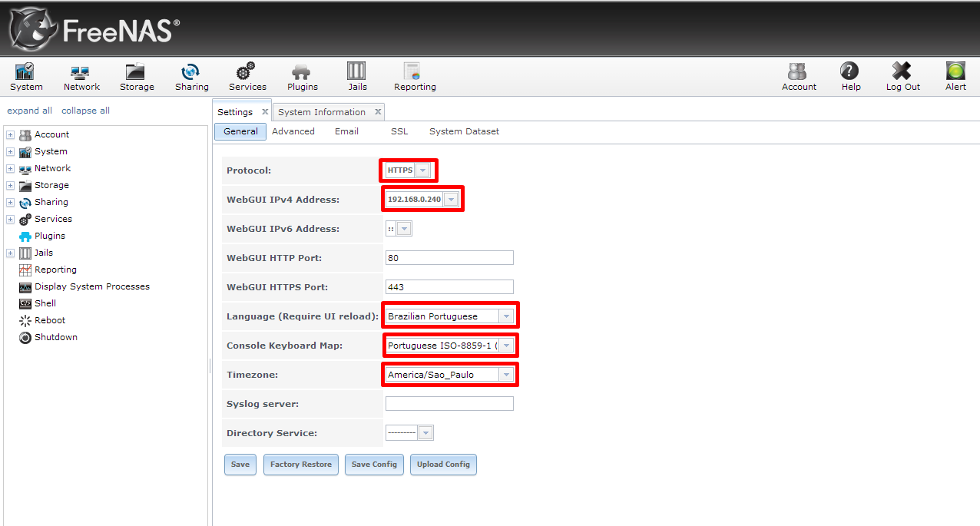Click the Reporting icon in the sidebar tree
Image resolution: width=980 pixels, height=526 pixels.
(25, 270)
